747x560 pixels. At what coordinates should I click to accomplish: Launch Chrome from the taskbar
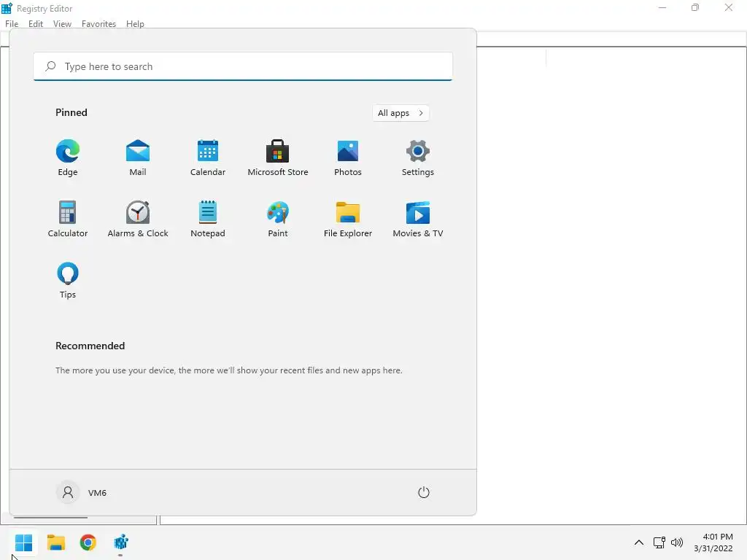[x=88, y=542]
